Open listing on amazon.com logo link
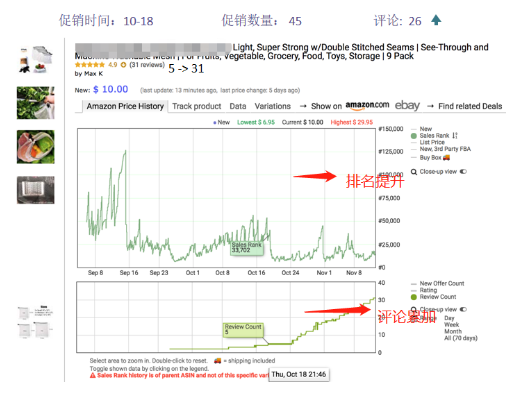The width and height of the screenshot is (509, 402). tap(367, 105)
